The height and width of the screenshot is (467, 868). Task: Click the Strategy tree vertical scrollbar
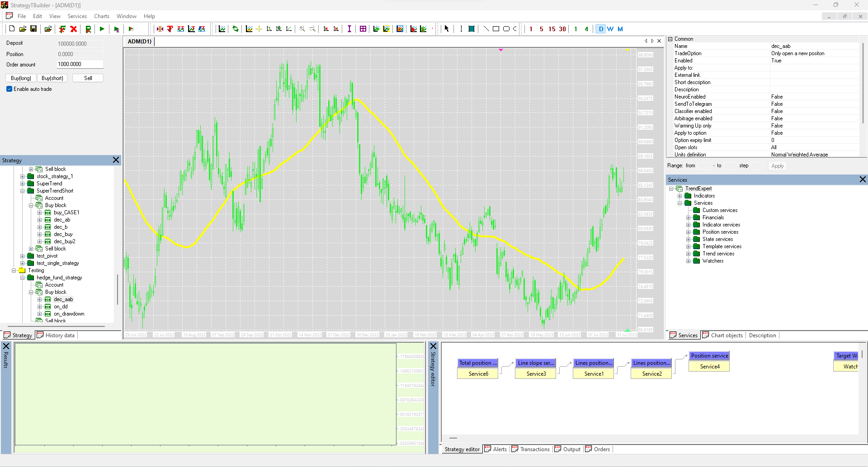tap(118, 289)
